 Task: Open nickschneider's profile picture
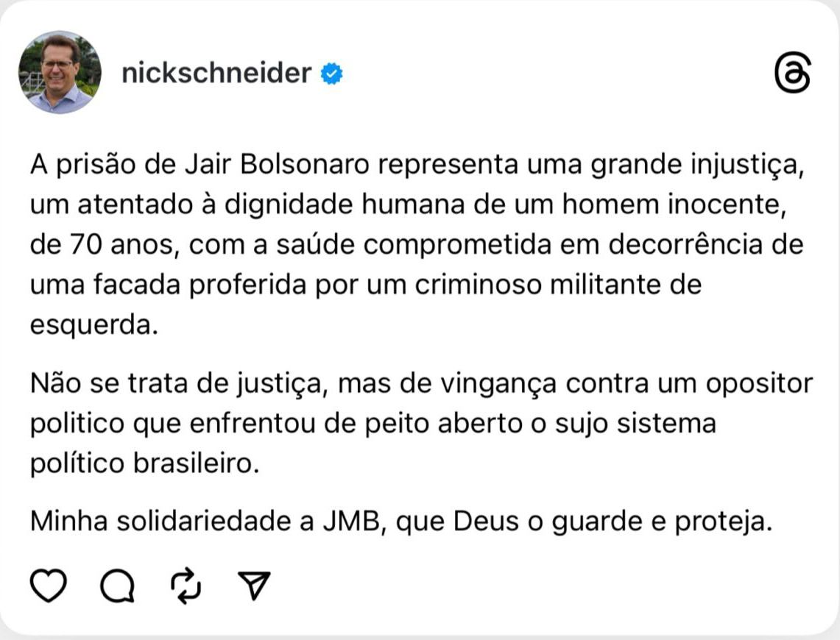60,72
